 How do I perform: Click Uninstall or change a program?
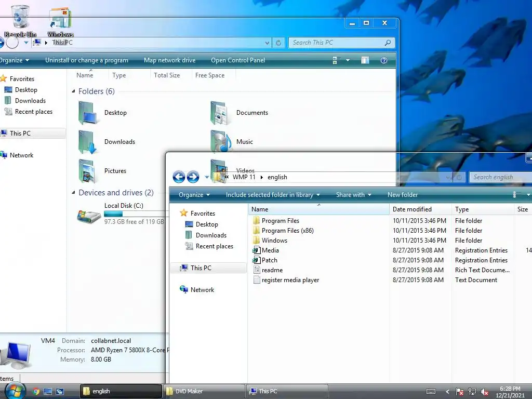point(87,60)
